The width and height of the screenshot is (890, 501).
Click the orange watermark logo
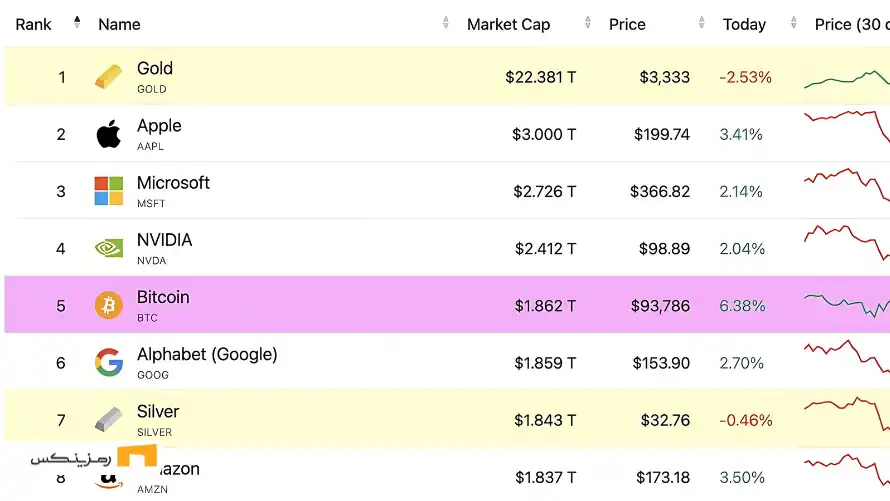pos(137,457)
